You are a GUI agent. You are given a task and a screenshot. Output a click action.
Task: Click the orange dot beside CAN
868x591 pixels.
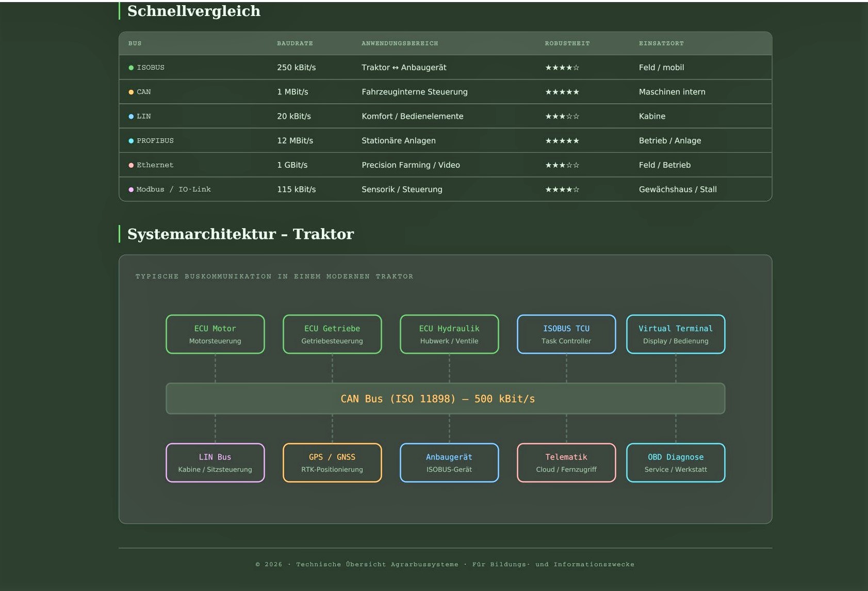pos(131,92)
